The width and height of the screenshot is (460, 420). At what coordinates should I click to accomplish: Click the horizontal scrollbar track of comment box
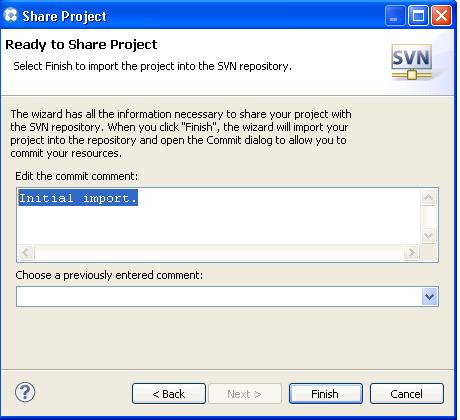point(219,252)
